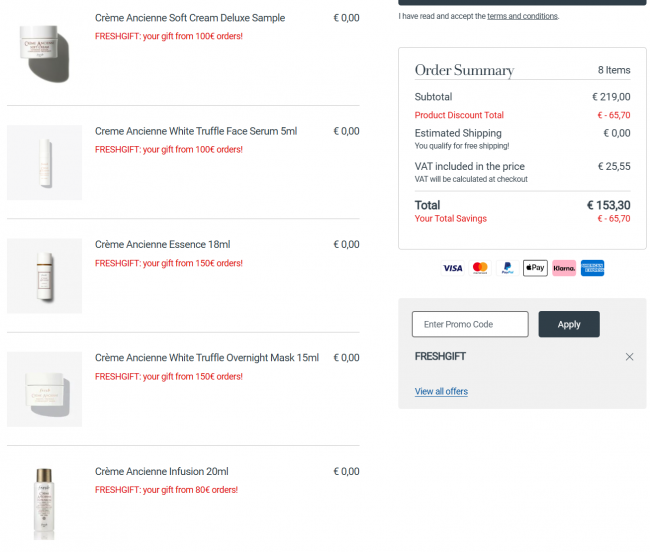Open Crème Ancienne White Truffle Overnight Mask title
This screenshot has width=650, height=552.
pos(207,358)
